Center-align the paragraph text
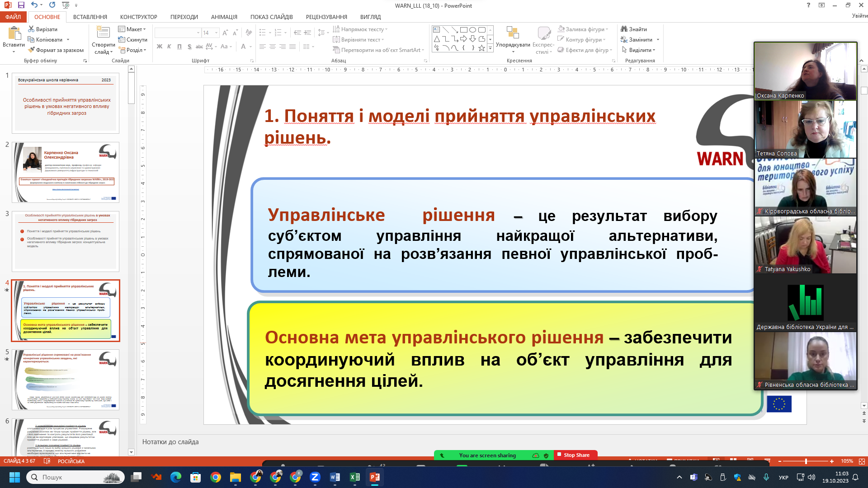868x488 pixels. coord(273,47)
